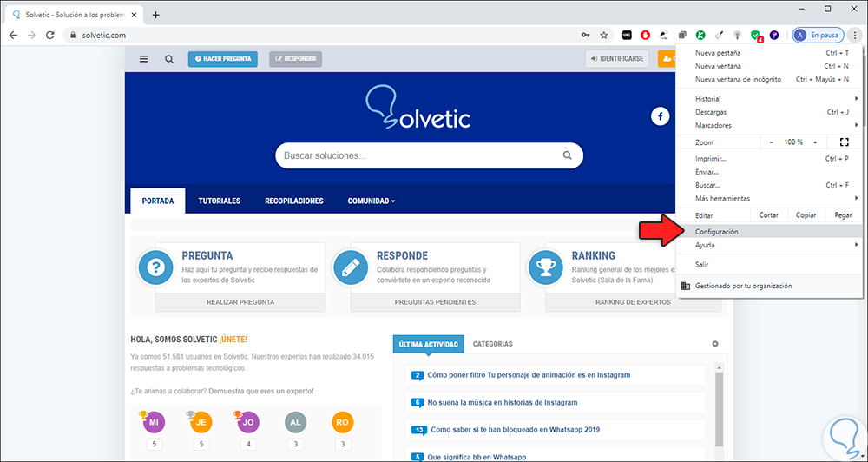The height and width of the screenshot is (462, 868).
Task: Click Copiar in the Editar row
Action: [x=806, y=215]
